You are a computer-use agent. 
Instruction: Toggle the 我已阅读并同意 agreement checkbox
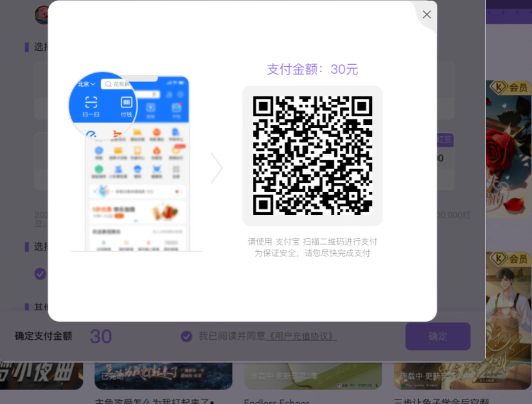point(186,336)
